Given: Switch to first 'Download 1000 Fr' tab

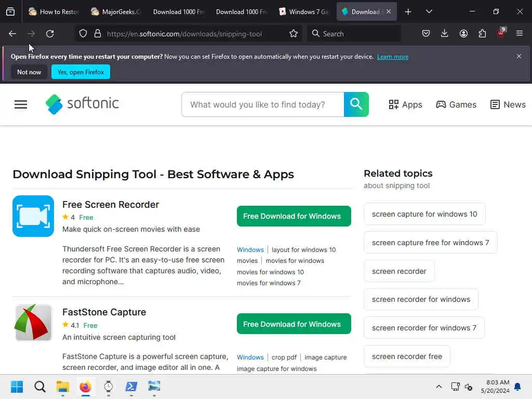Looking at the screenshot, I should (179, 12).
